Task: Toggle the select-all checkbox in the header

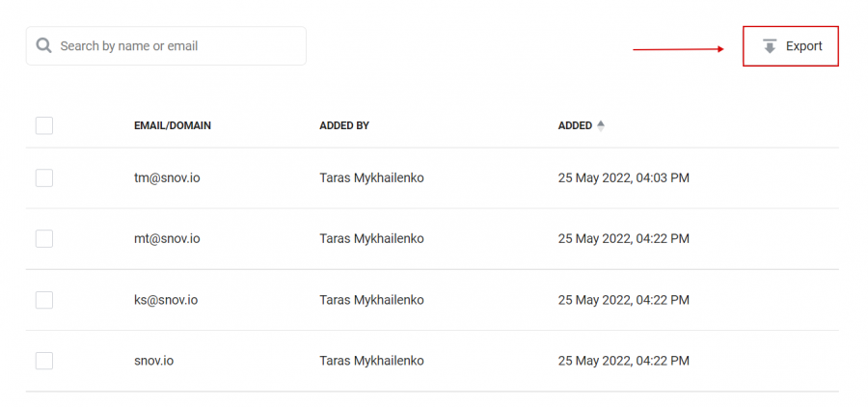Action: [44, 125]
